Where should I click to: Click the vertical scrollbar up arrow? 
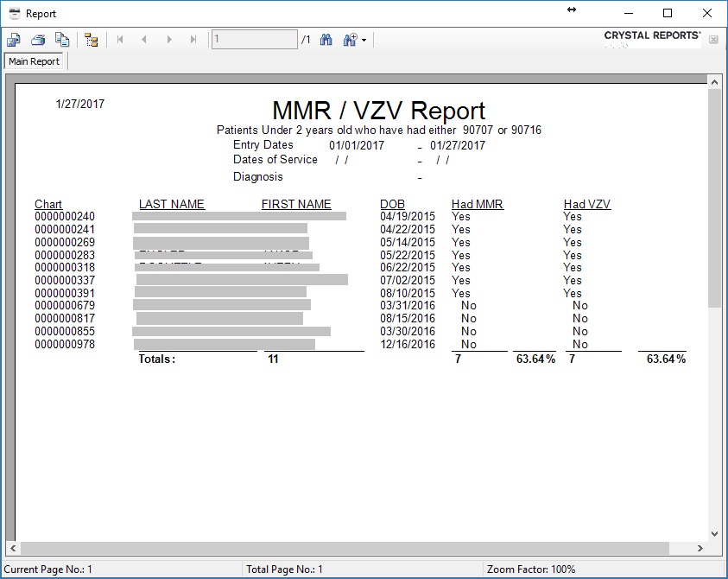click(714, 82)
